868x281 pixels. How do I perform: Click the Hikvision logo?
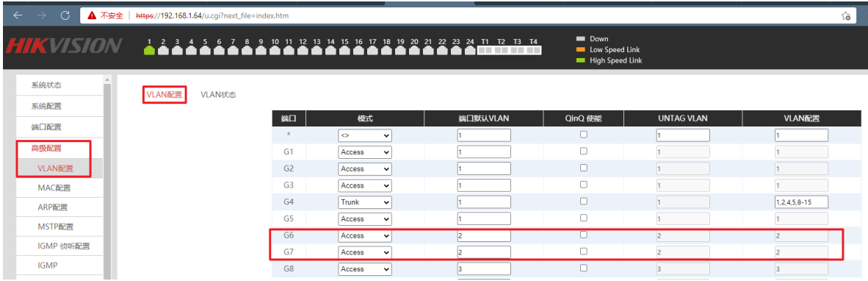64,46
